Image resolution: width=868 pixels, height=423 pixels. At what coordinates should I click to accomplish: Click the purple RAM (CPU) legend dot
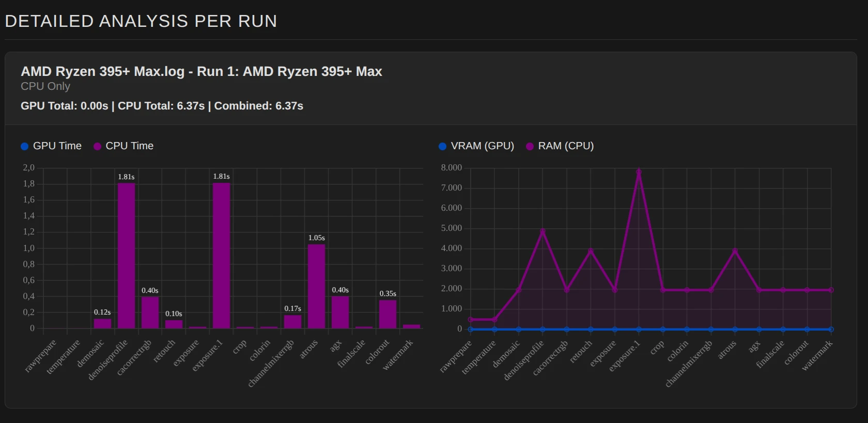pos(530,147)
